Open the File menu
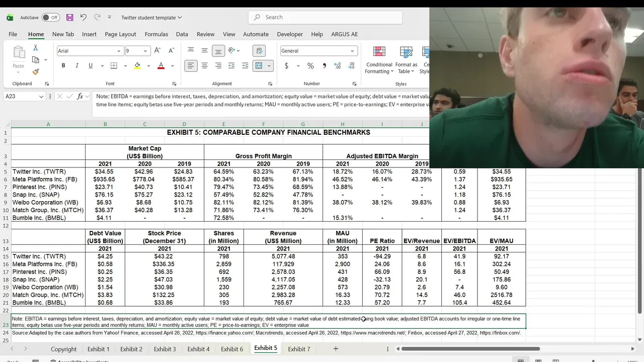The image size is (644, 362). [13, 34]
